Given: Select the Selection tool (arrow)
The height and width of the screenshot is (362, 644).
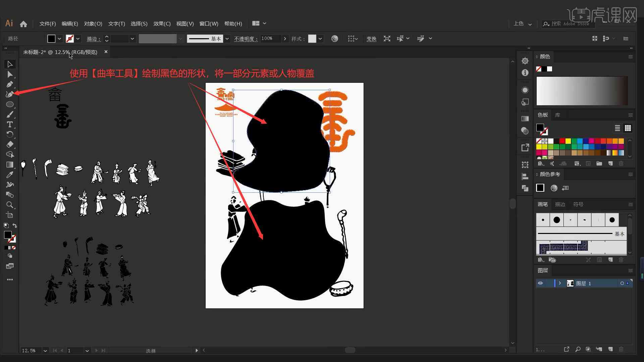Looking at the screenshot, I should pyautogui.click(x=10, y=64).
